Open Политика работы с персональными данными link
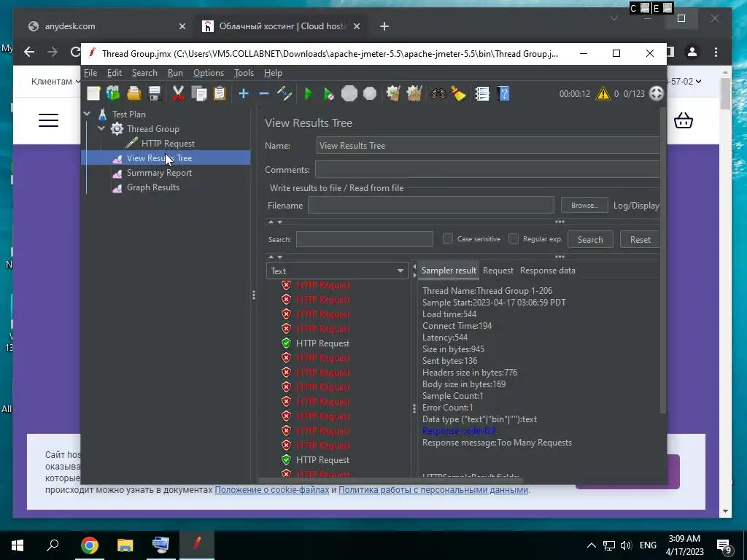The width and height of the screenshot is (747, 560). click(x=433, y=490)
